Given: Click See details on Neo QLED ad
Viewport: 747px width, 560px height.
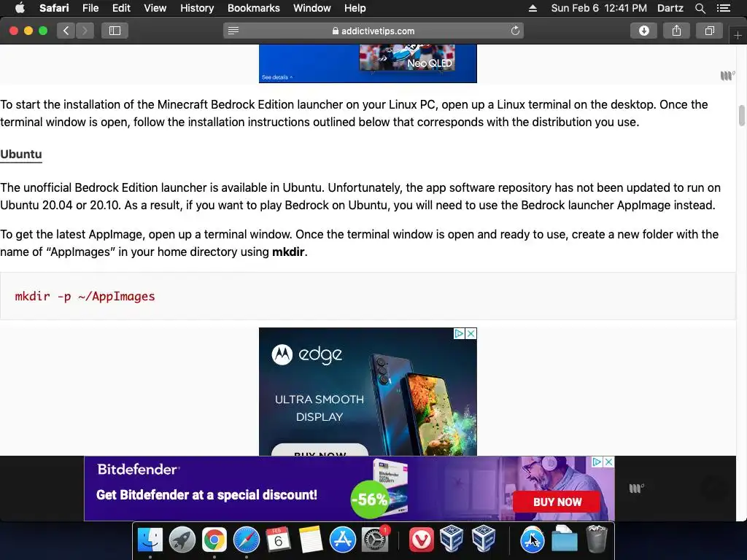Looking at the screenshot, I should pyautogui.click(x=276, y=77).
